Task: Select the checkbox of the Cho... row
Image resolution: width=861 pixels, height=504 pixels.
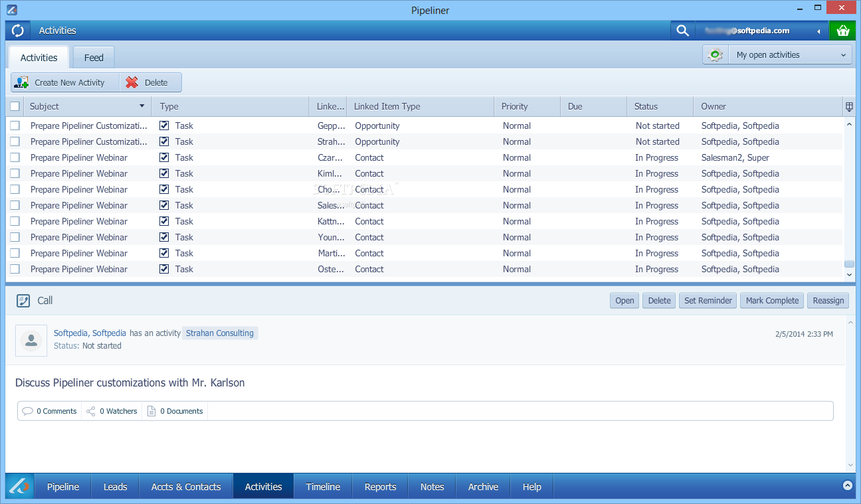Action: (15, 189)
